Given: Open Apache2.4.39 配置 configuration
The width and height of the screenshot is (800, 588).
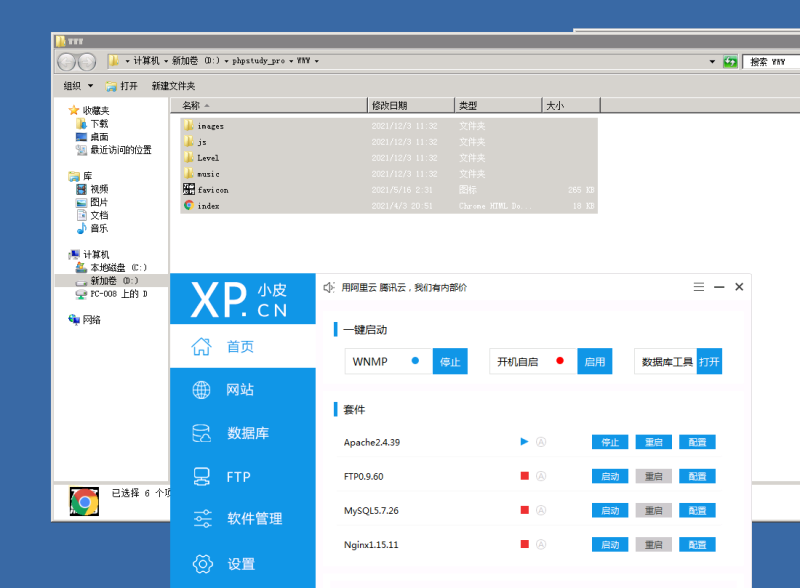Looking at the screenshot, I should (x=697, y=442).
